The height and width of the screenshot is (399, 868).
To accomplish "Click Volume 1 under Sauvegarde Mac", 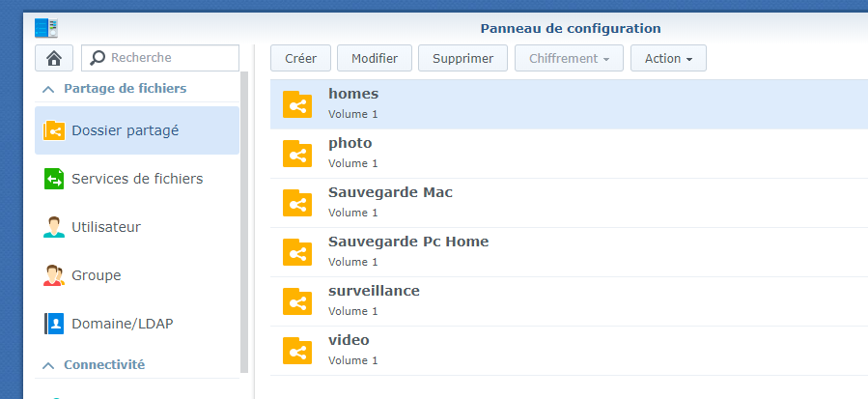I will click(x=352, y=213).
